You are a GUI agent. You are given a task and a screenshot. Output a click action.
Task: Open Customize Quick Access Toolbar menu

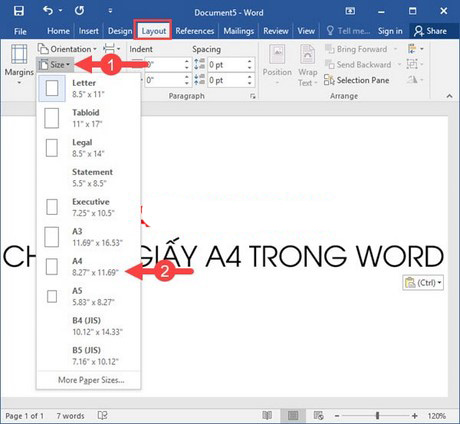tap(110, 11)
